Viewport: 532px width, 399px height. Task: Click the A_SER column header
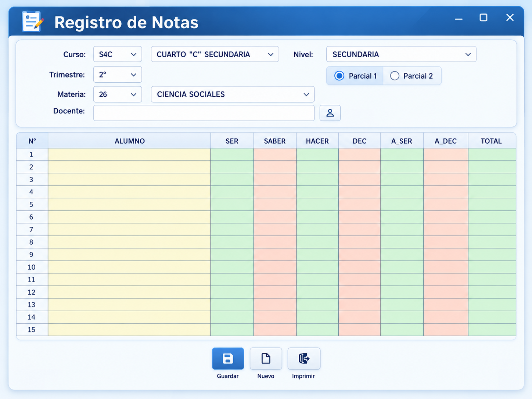[402, 141]
